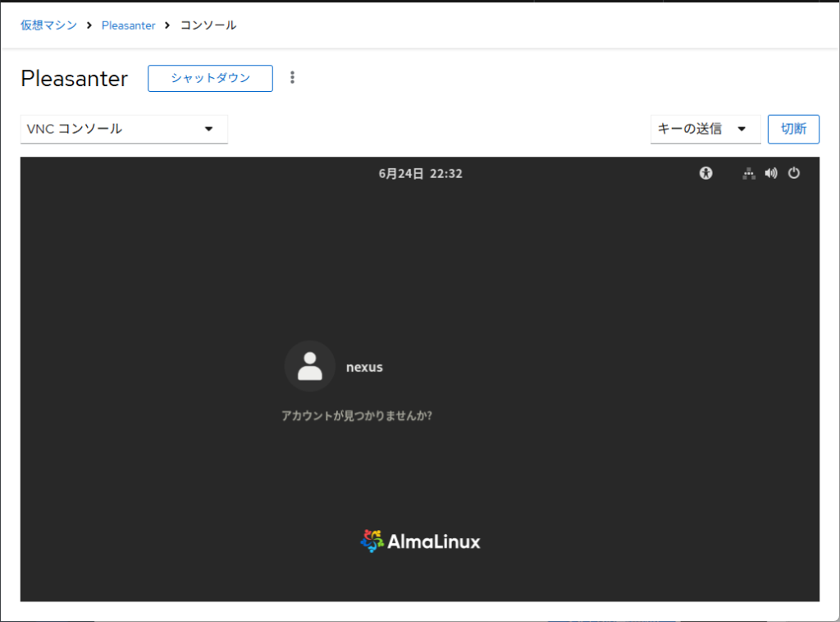Expand the VNC コンソール type dropdown

(123, 129)
